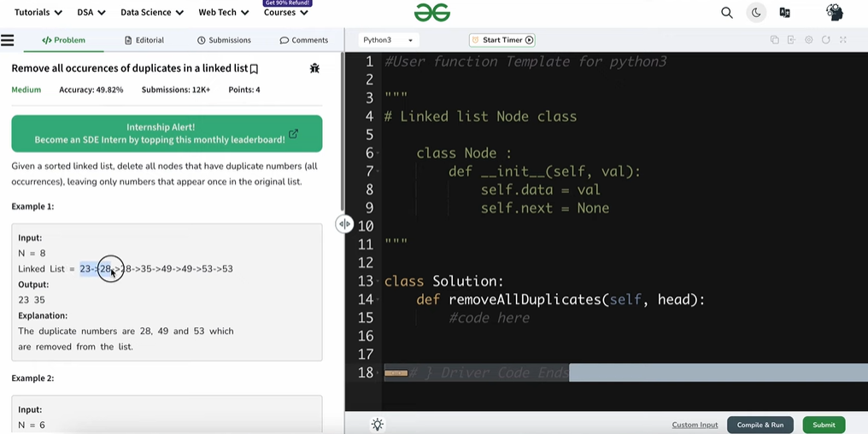Click 'Accuracy: 49.82%' text

(91, 90)
